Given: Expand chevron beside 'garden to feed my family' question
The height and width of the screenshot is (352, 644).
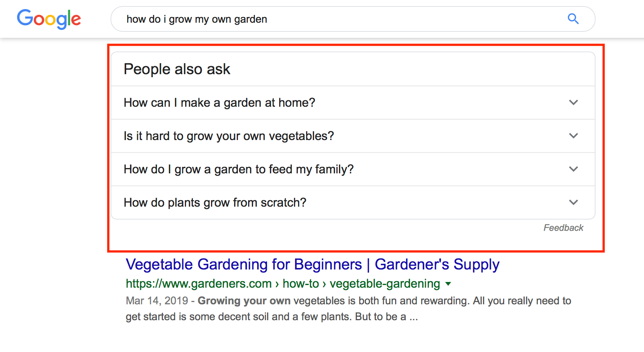Looking at the screenshot, I should click(x=574, y=169).
